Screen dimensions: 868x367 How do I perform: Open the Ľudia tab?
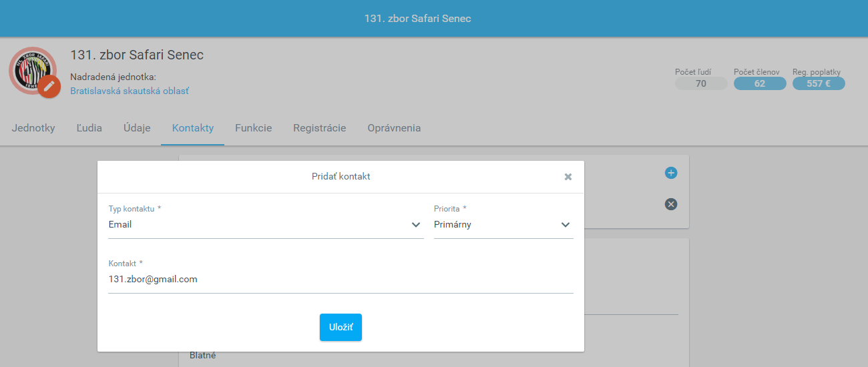(89, 128)
